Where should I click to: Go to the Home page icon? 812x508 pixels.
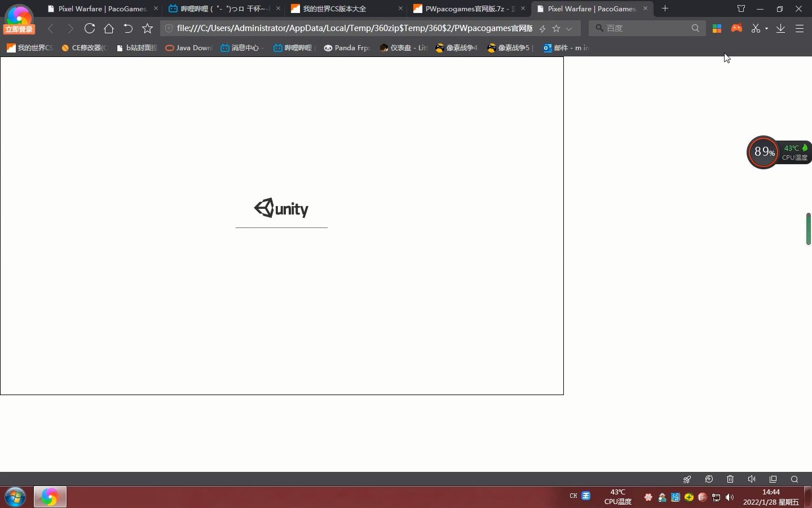tap(109, 28)
